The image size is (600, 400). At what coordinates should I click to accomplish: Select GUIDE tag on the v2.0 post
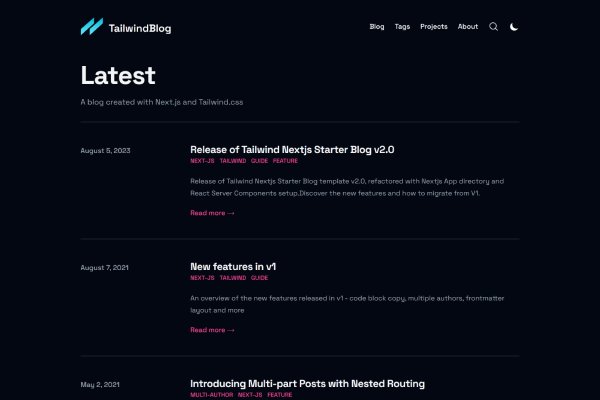(259, 161)
